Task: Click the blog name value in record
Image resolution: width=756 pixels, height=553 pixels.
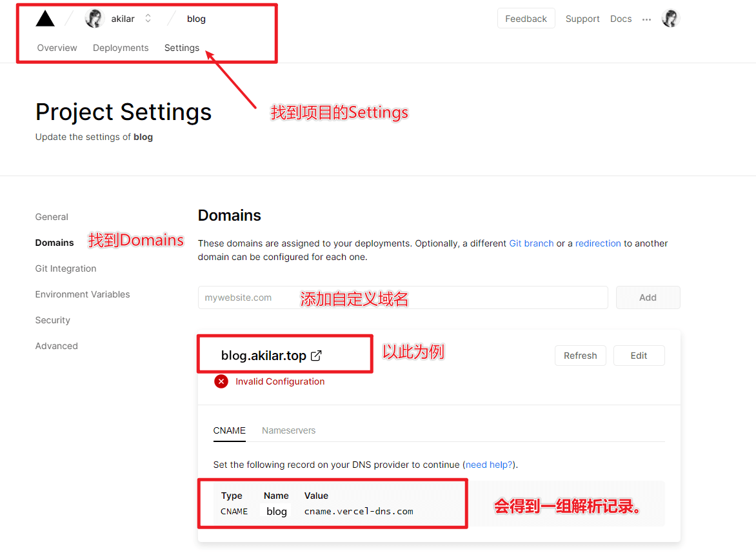Action: (277, 511)
